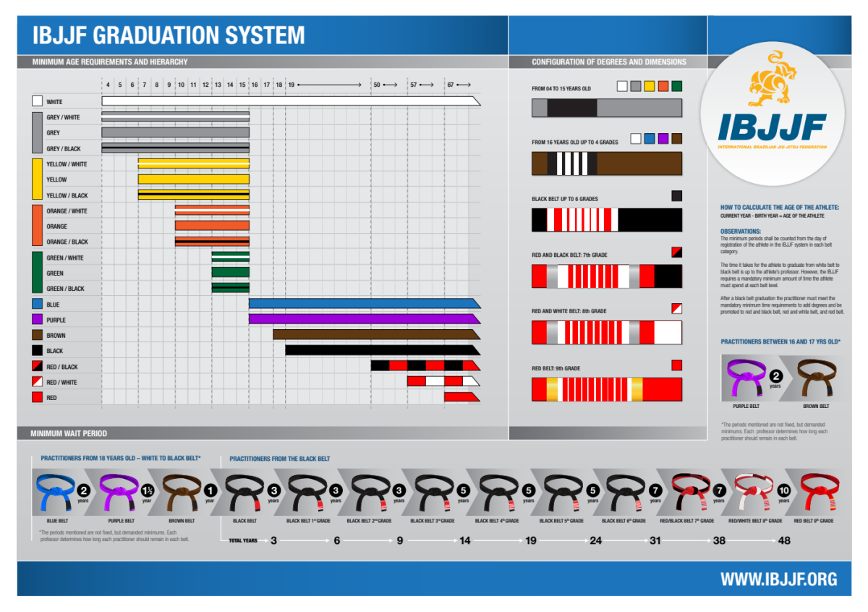Click the black belt diagram with the red bar
The image size is (868, 612).
click(607, 220)
